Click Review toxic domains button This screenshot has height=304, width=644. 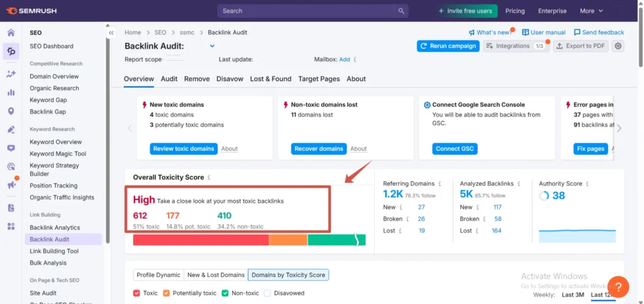[184, 149]
